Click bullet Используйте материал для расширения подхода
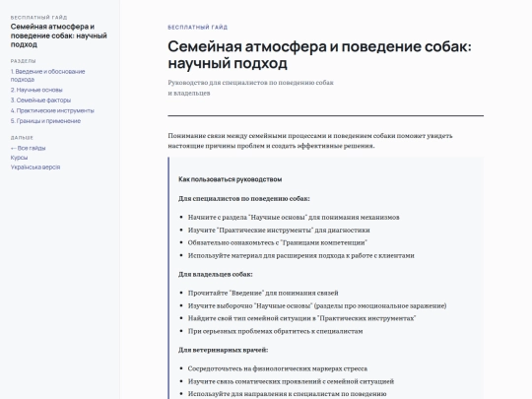 coord(300,255)
